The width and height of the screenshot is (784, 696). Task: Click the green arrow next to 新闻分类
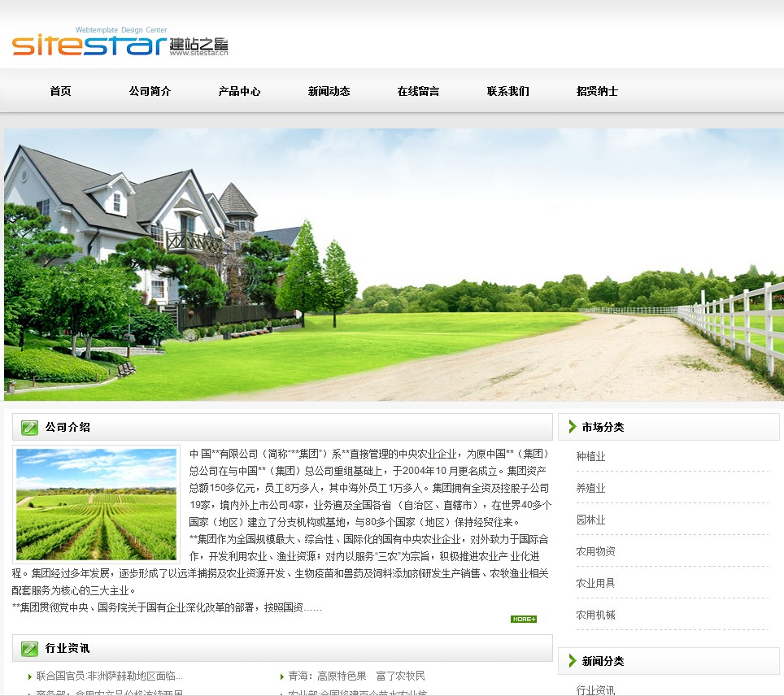tap(572, 661)
